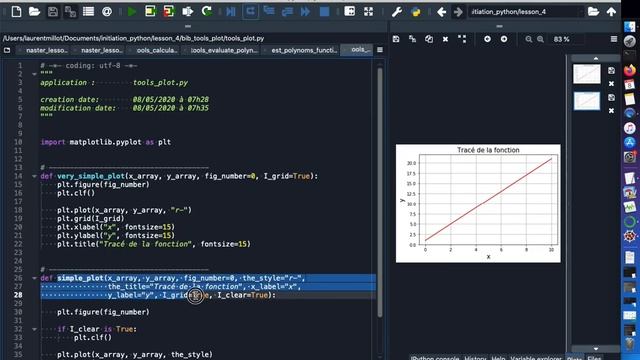Image resolution: width=640 pixels, height=360 pixels.
Task: Open PYTHONPATH manager python icon
Action: point(416,12)
